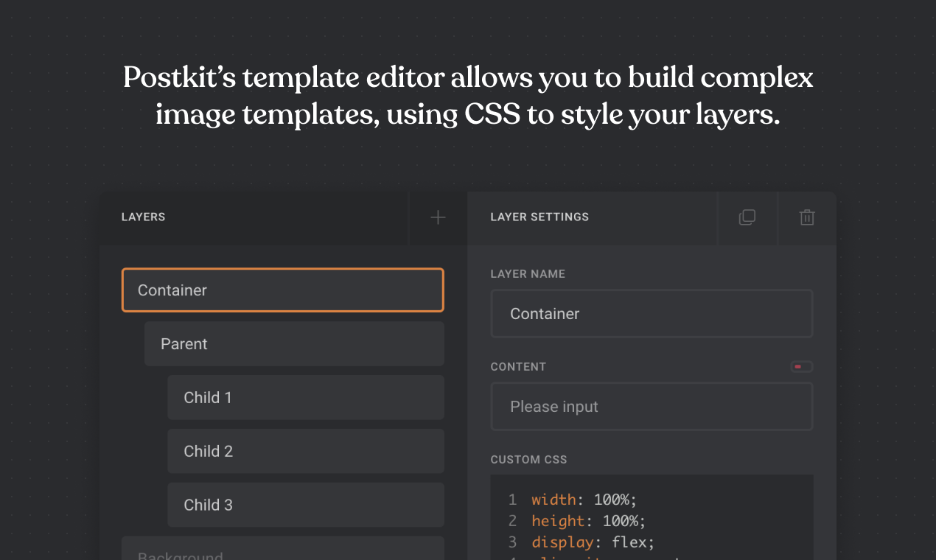This screenshot has width=936, height=560.
Task: Select the Container layer
Action: [x=283, y=290]
